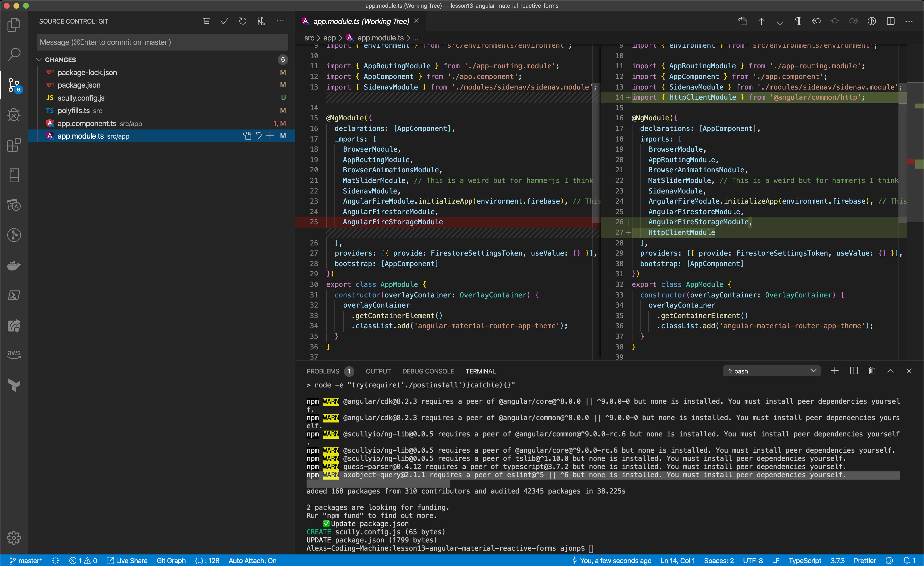The image size is (924, 566).
Task: Click the feedback smiley icon
Action: pyautogui.click(x=889, y=560)
